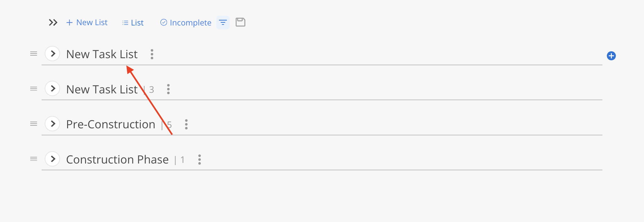Expand the New Task List with 3 tasks
Viewport: 644px width, 222px height.
click(53, 89)
